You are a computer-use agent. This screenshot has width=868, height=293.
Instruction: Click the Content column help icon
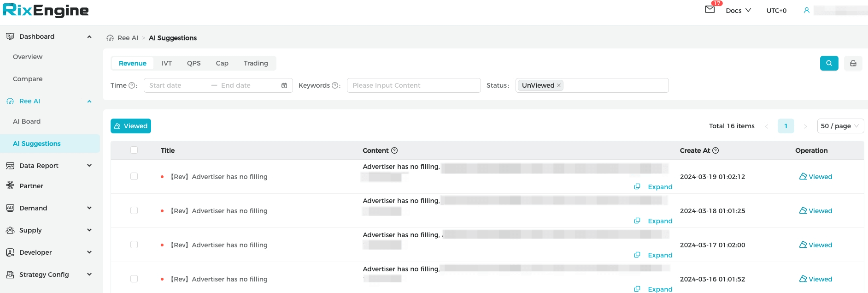(x=394, y=151)
